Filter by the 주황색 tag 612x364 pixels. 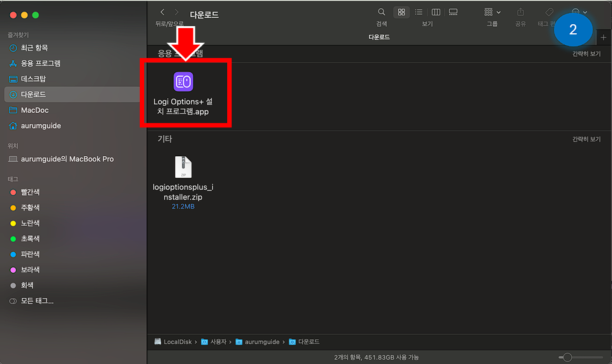click(30, 208)
